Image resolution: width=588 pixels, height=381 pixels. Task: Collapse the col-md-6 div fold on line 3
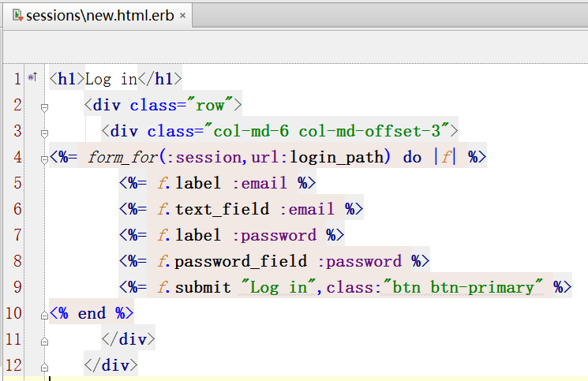click(x=45, y=134)
